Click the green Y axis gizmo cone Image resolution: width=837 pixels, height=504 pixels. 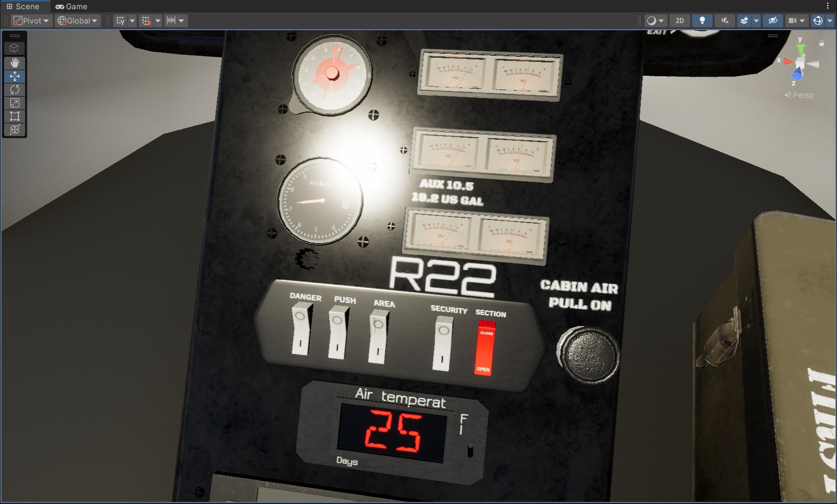coord(800,49)
